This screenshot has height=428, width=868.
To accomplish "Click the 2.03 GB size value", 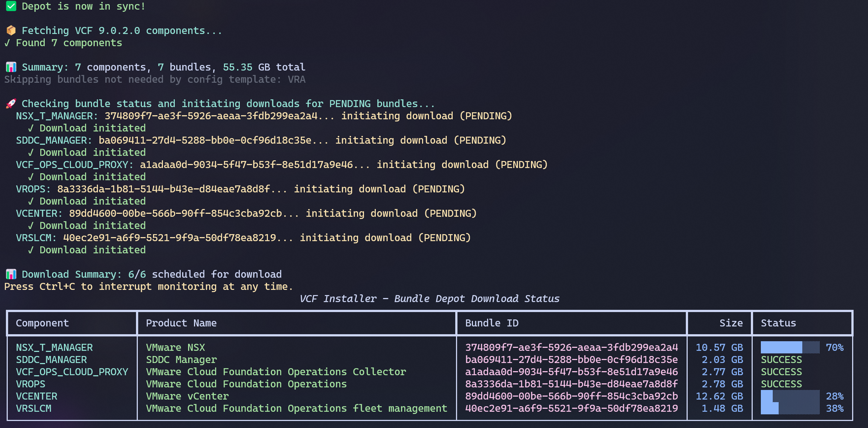I will (722, 360).
